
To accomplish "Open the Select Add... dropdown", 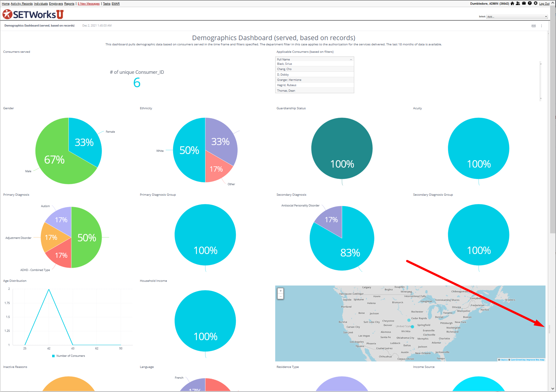I will point(517,17).
